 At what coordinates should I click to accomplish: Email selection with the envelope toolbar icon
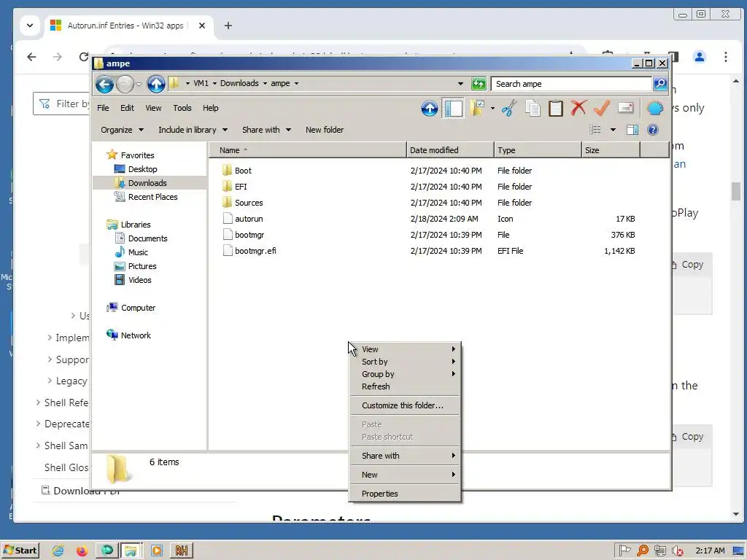click(625, 108)
